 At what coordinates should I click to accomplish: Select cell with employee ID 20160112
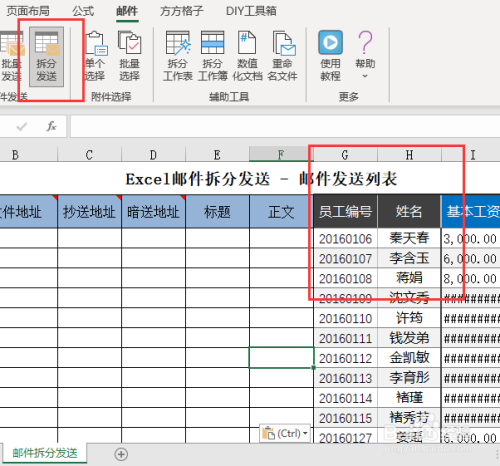(345, 358)
